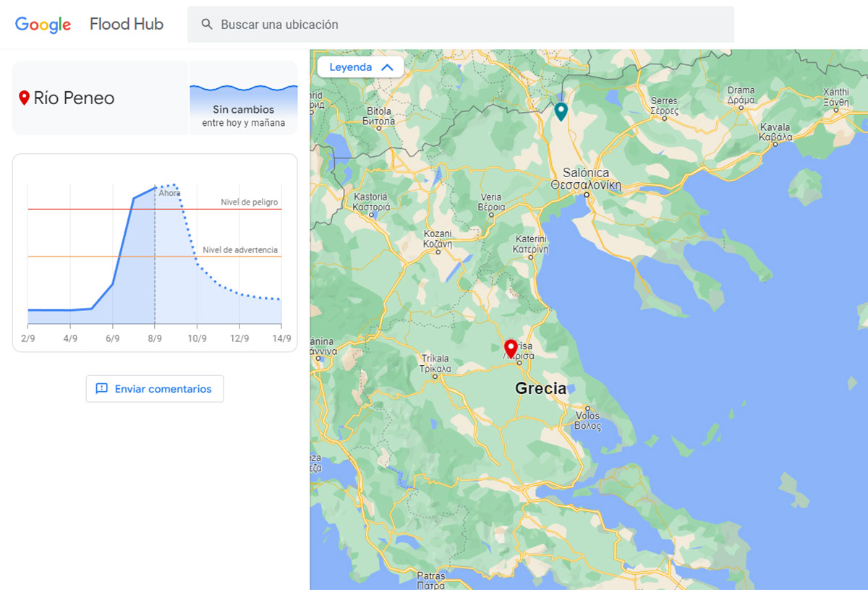This screenshot has width=868, height=590.
Task: Collapse the Leyenda chevron arrow
Action: coord(387,67)
